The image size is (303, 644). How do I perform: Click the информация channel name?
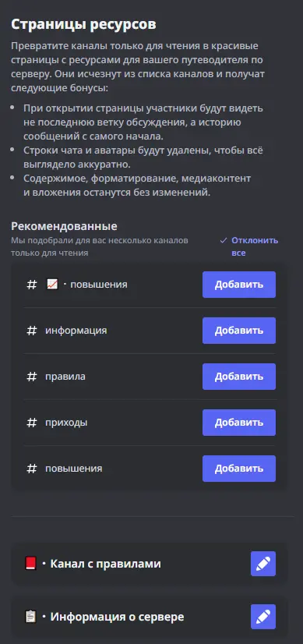(76, 331)
